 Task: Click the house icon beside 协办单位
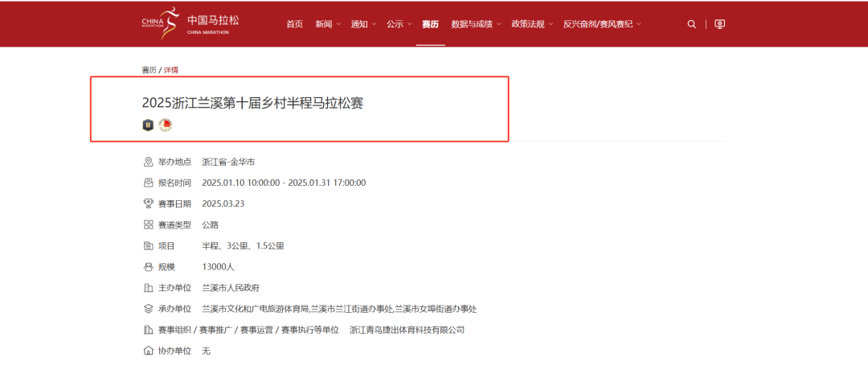point(148,351)
